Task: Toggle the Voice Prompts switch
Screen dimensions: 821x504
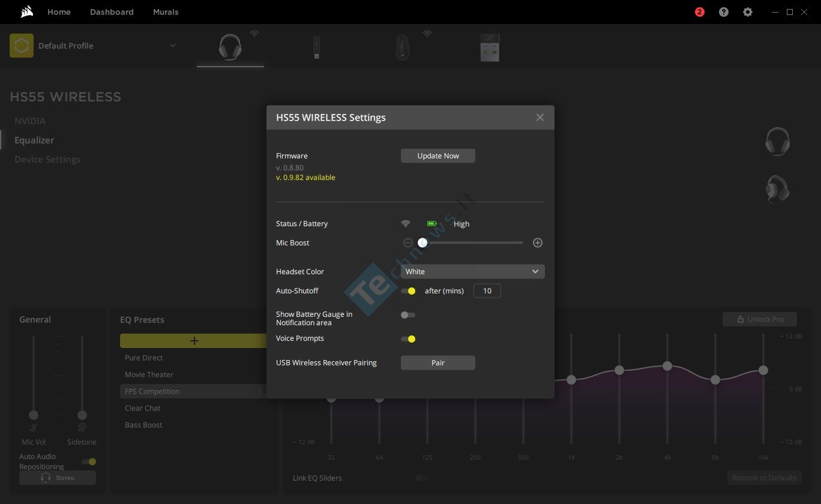Action: [408, 339]
